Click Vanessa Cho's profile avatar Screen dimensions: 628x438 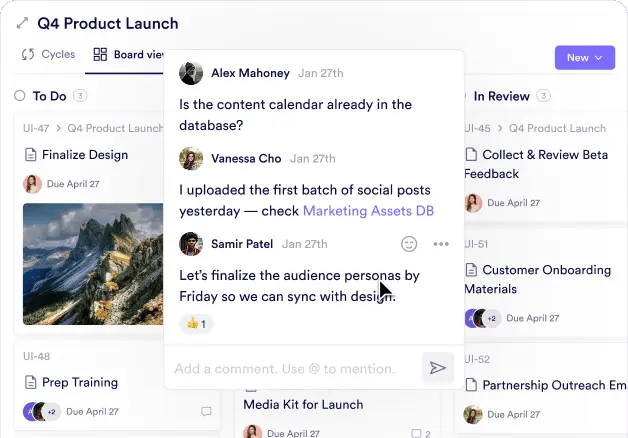[x=191, y=158]
